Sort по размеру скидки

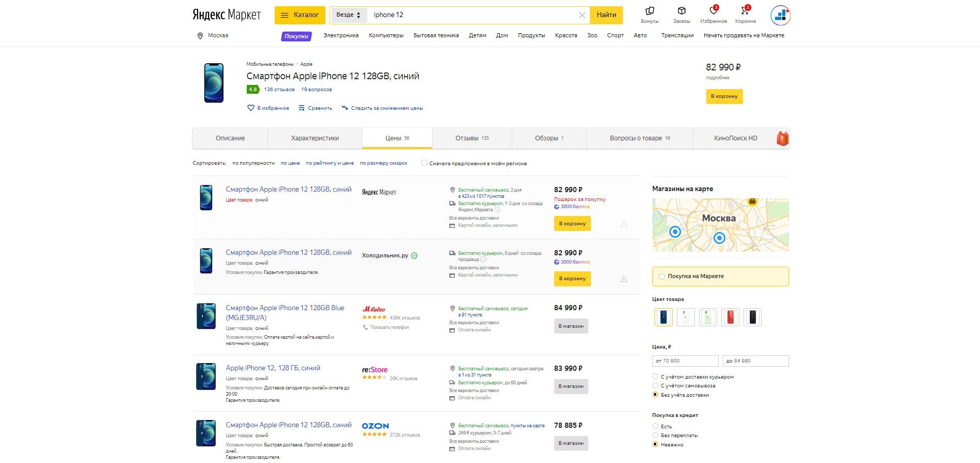[x=383, y=163]
